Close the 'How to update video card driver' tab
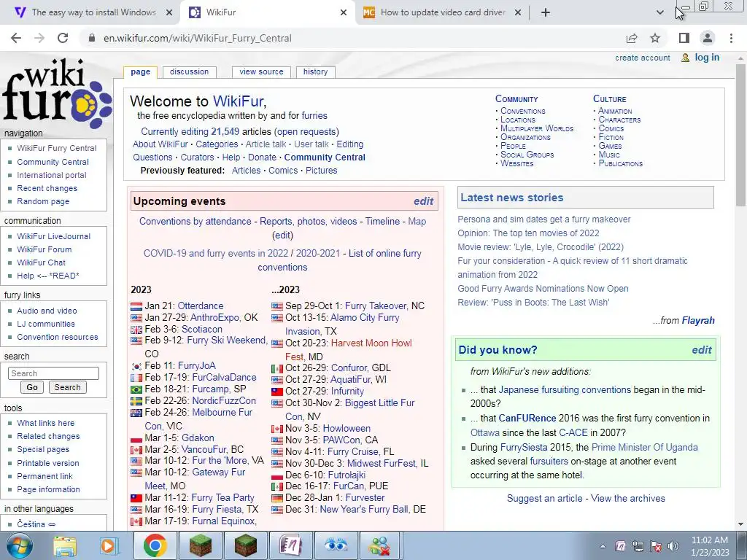747x560 pixels. [518, 12]
